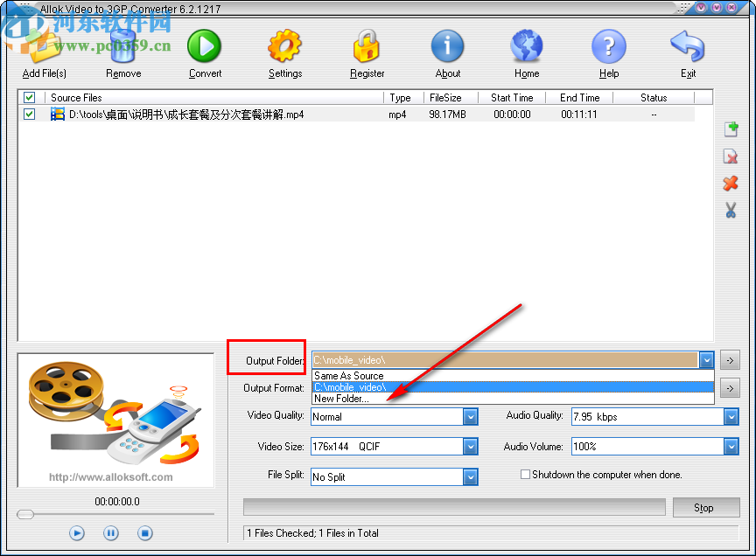Click the conversion progress bar
Screen dimensions: 756x556
tap(453, 507)
